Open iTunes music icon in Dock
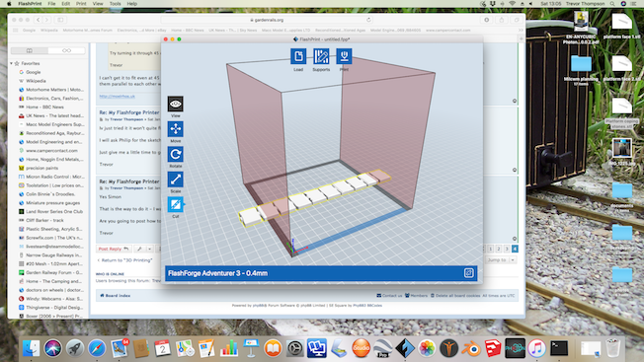 coord(536,348)
